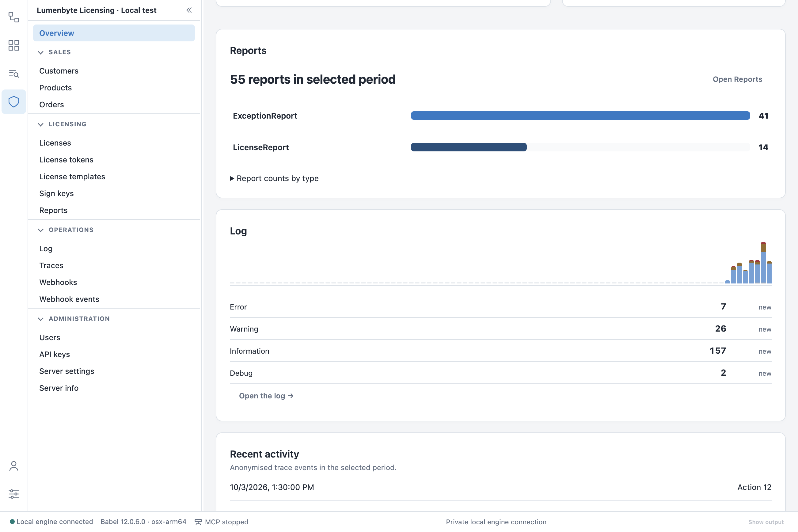Click Open the log link
The width and height of the screenshot is (798, 532).
(x=266, y=396)
